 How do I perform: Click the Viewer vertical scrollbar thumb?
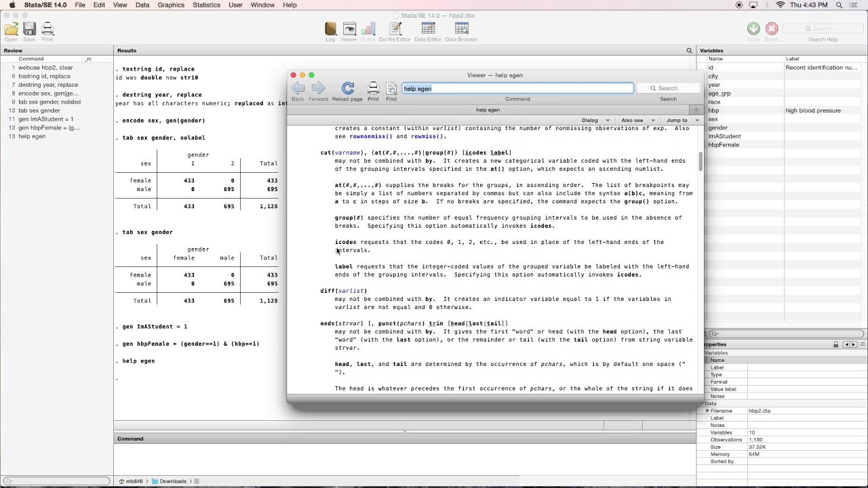pos(701,161)
